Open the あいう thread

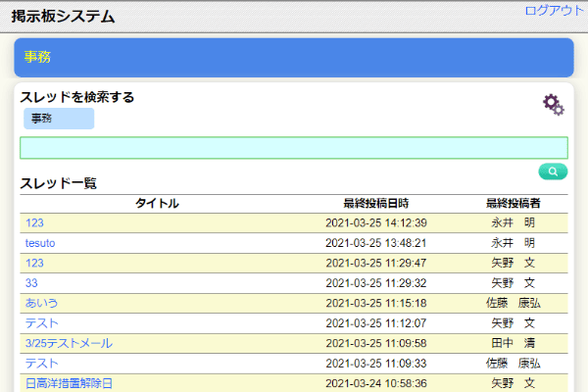pos(42,303)
